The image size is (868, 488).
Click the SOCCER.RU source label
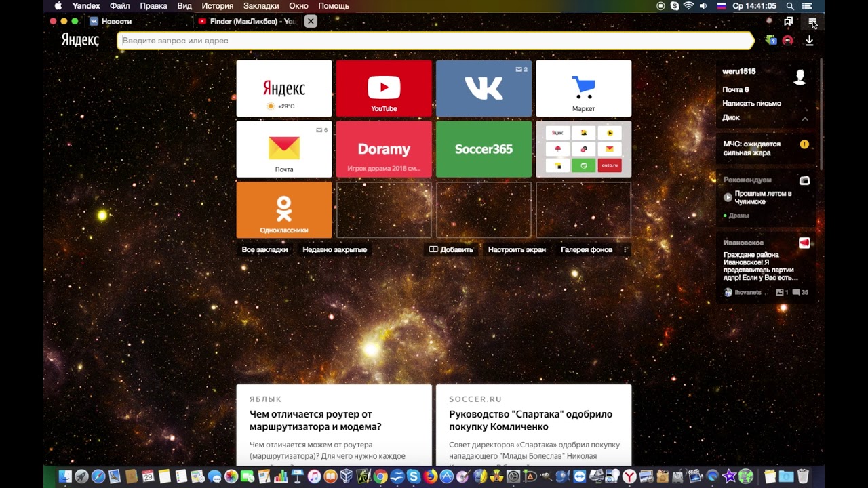(x=475, y=399)
